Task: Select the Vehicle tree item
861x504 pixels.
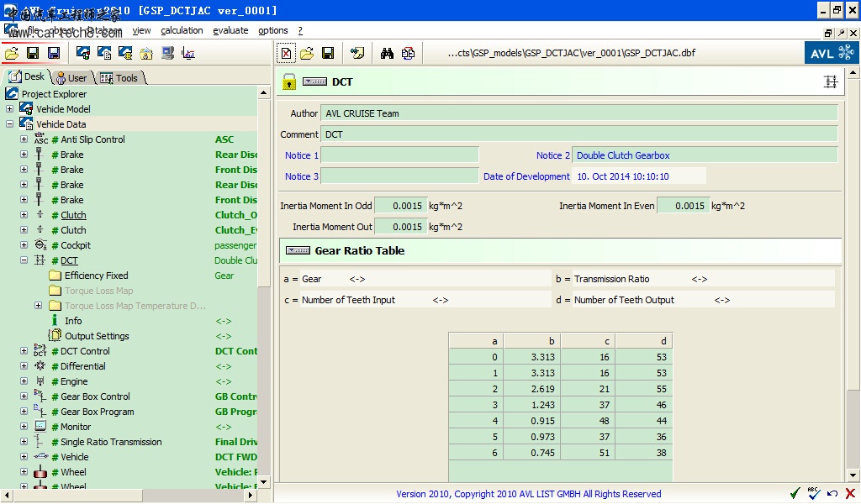Action: click(x=75, y=457)
